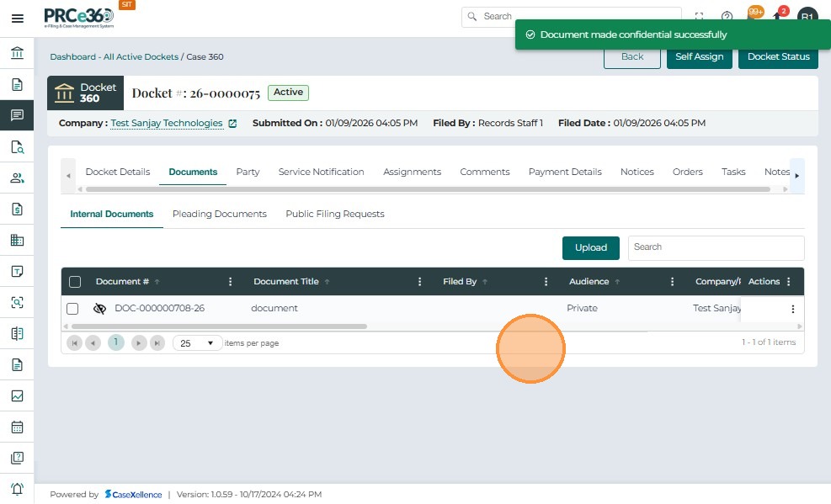
Task: Go to the next page in pager
Action: pos(139,343)
